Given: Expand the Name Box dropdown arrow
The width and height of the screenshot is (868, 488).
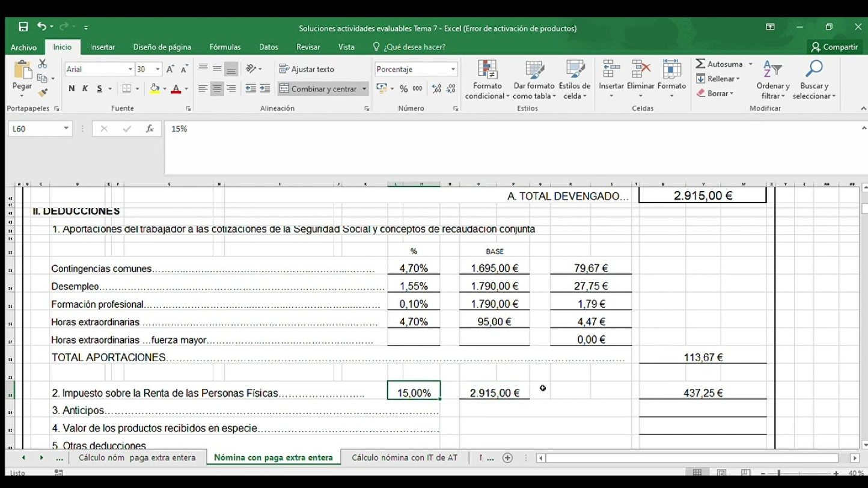Looking at the screenshot, I should (66, 129).
